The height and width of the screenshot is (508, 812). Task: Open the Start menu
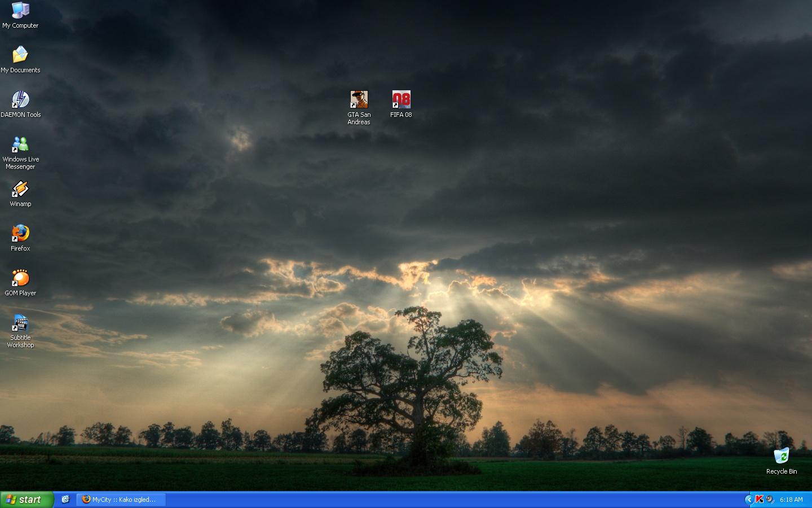27,500
